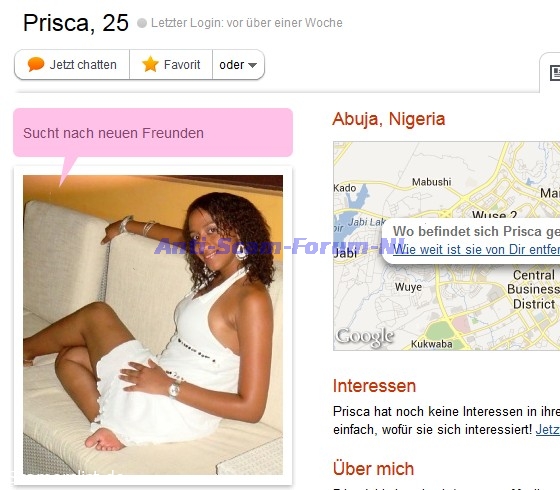The height and width of the screenshot is (490, 560).
Task: Click the Prisca, 25 profile name
Action: 76,23
